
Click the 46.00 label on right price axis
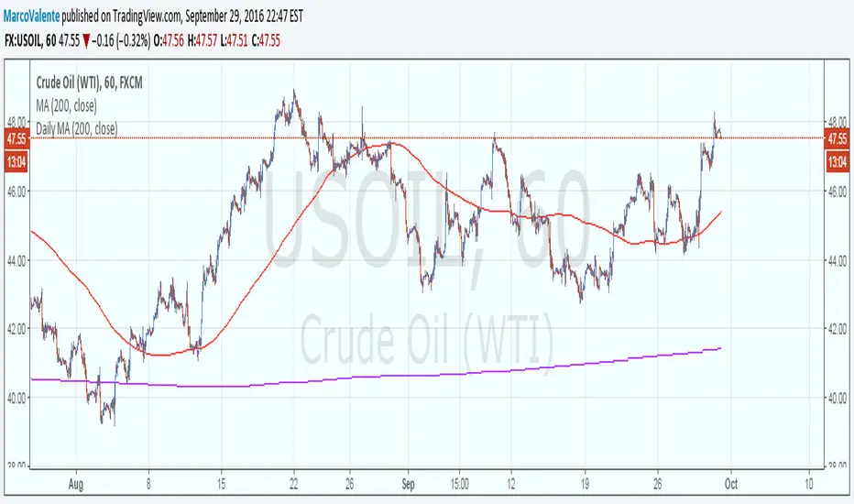838,192
